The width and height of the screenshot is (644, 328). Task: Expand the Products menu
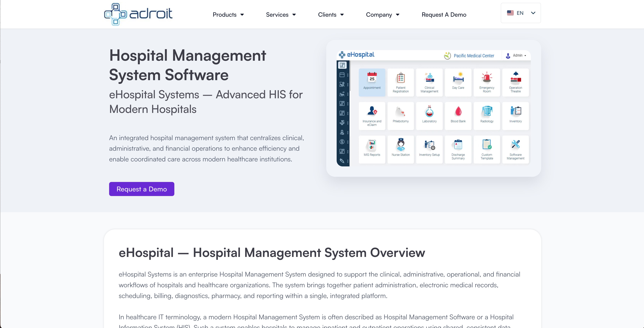(x=228, y=15)
